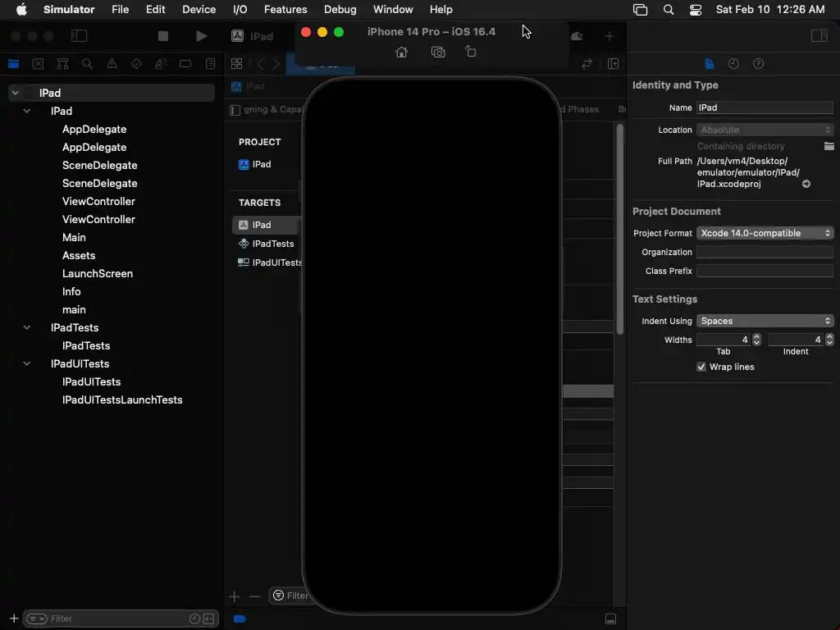The height and width of the screenshot is (630, 840).
Task: Select LaunchScreen in the navigator
Action: (x=98, y=273)
